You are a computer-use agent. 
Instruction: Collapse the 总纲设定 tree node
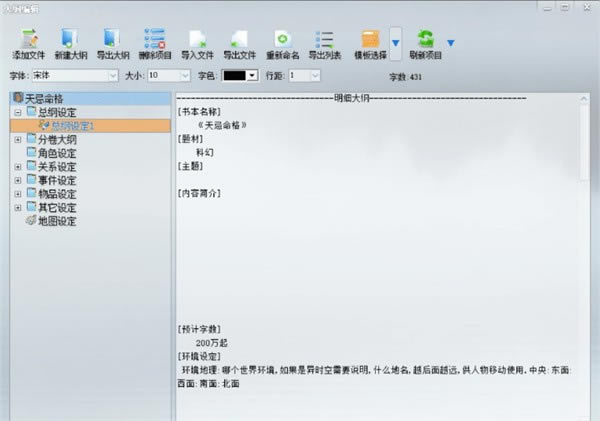pyautogui.click(x=18, y=113)
